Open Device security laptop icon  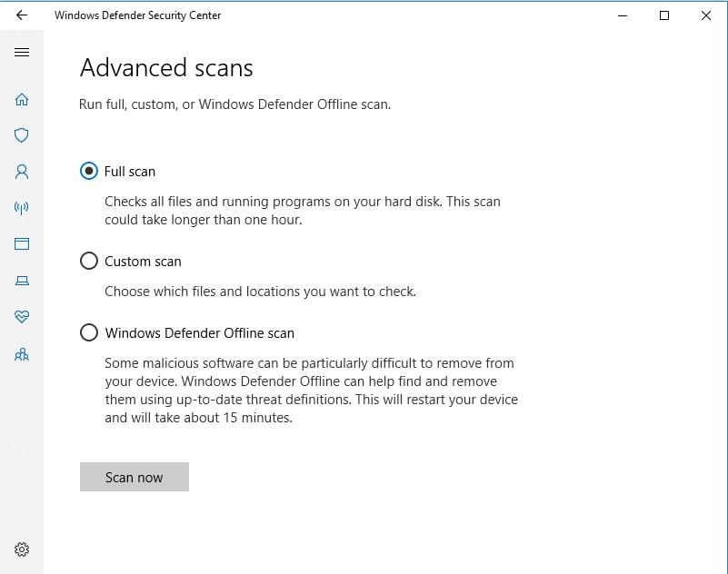[x=22, y=281]
